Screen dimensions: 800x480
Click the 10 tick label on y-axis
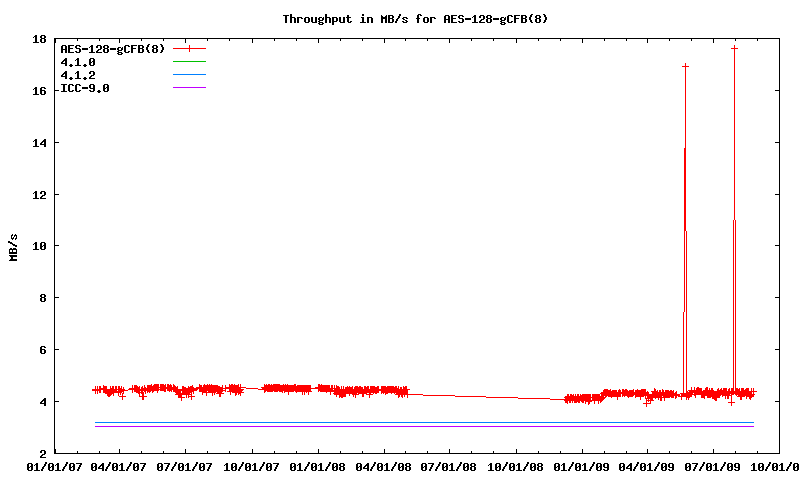pos(38,246)
